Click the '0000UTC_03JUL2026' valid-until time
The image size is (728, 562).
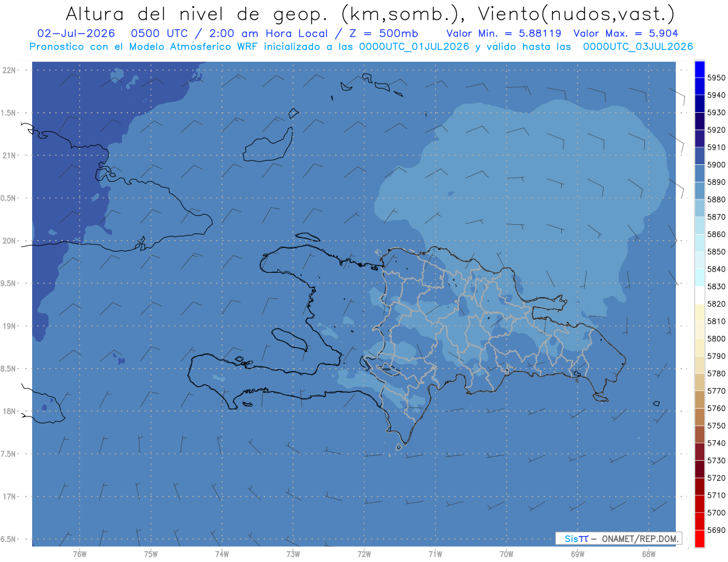coord(638,47)
